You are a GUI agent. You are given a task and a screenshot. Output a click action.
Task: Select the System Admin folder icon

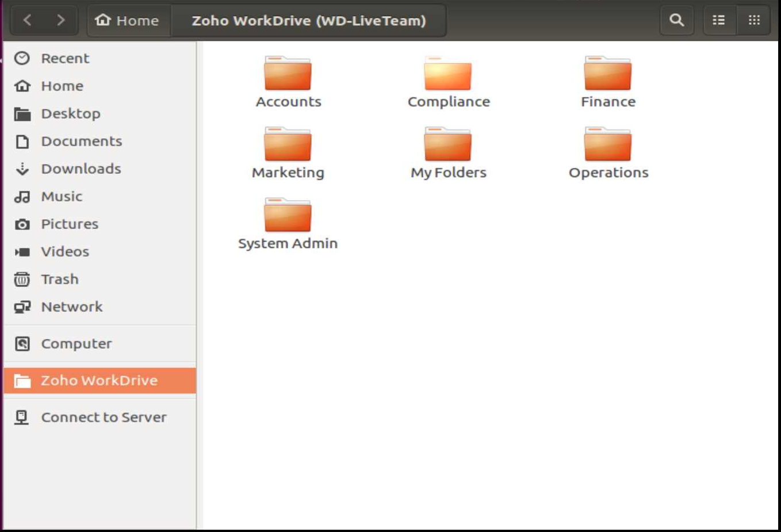tap(288, 215)
